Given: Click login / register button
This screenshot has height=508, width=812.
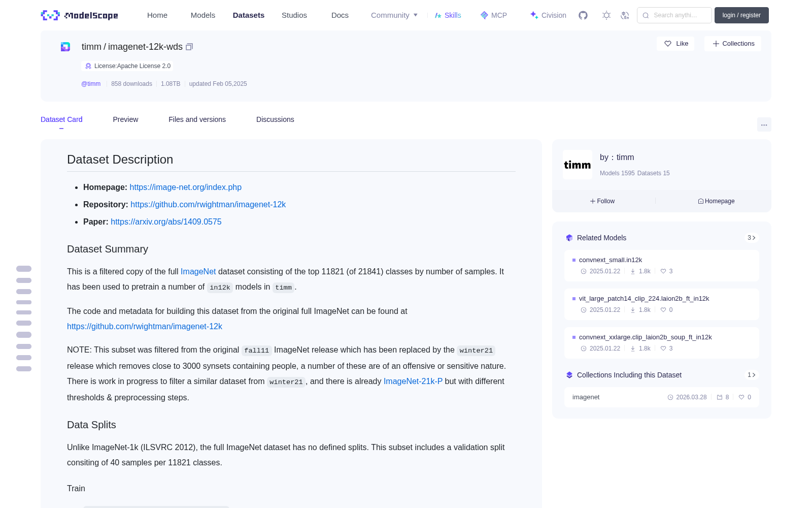Looking at the screenshot, I should coord(741,15).
